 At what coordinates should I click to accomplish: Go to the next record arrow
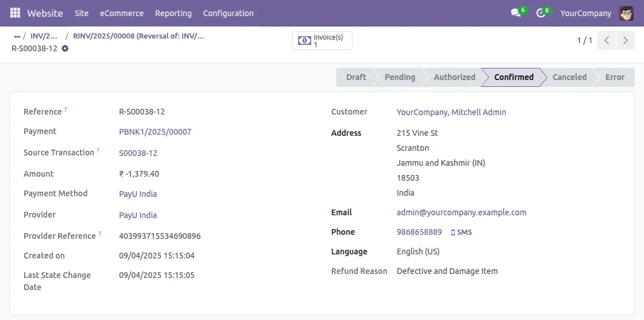625,41
